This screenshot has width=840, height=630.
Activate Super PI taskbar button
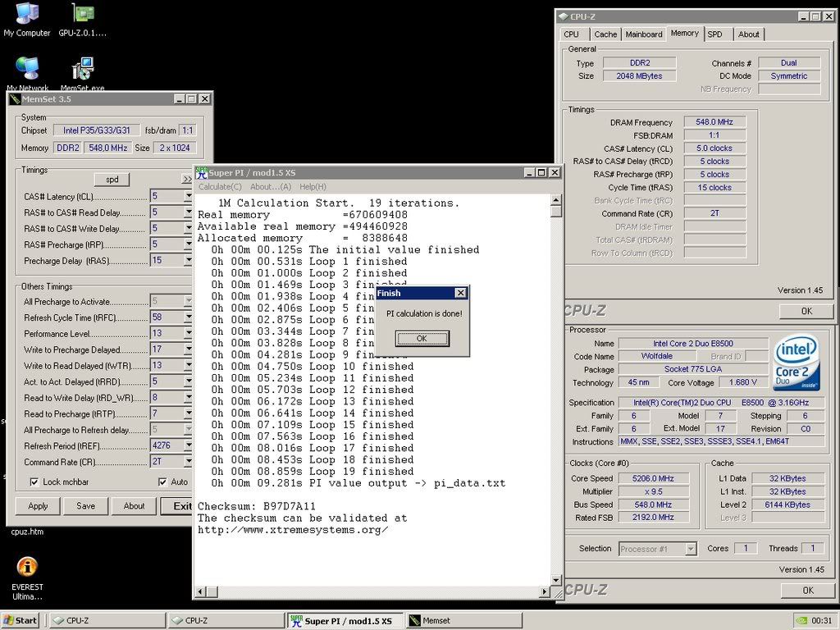(x=345, y=620)
